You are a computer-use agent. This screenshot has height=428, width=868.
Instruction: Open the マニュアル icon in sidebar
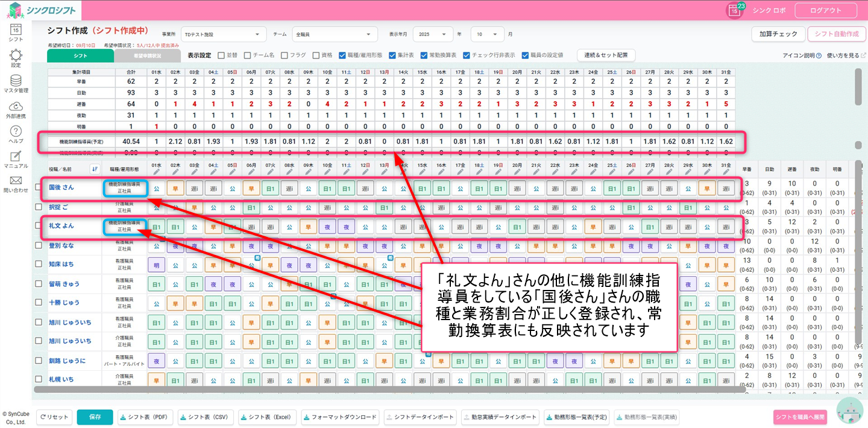16,156
